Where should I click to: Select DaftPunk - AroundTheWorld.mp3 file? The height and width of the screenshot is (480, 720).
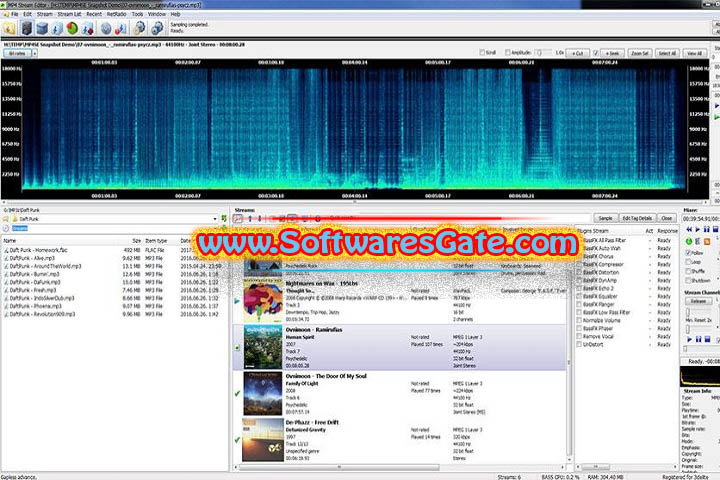coord(45,266)
